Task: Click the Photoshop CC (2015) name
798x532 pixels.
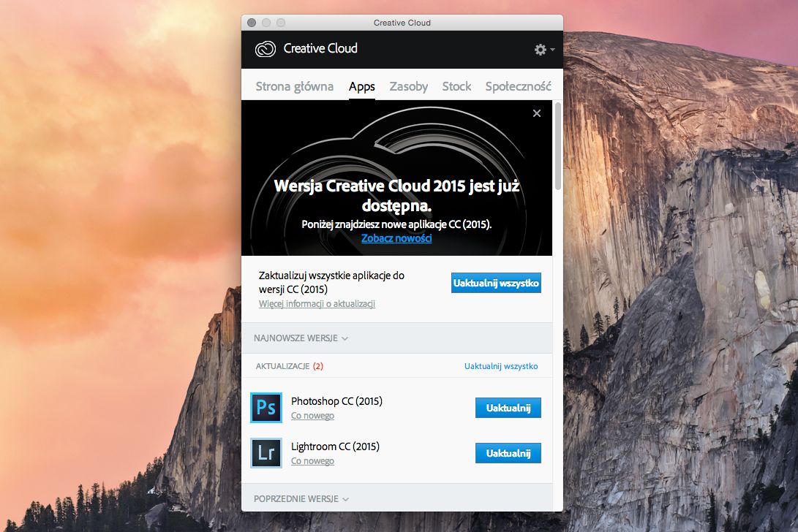Action: click(336, 400)
